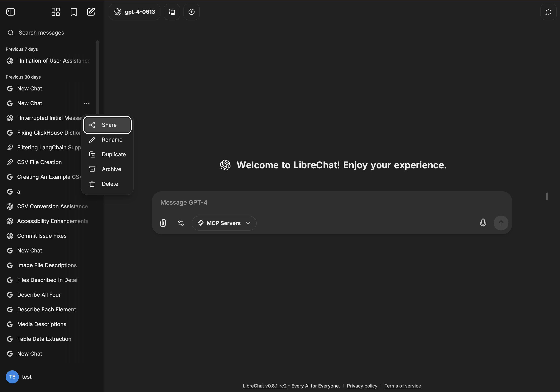Click the layout grid icon in the sidebar header
560x392 pixels.
coord(55,12)
